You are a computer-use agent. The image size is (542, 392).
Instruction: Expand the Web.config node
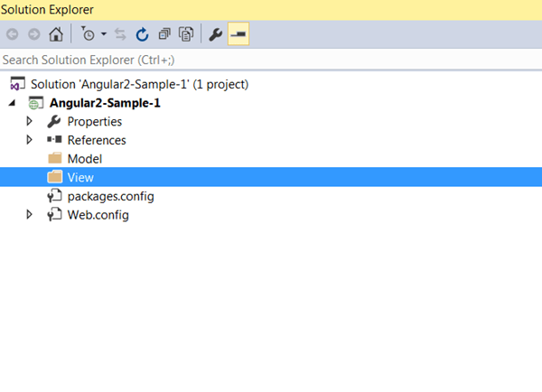tap(30, 215)
